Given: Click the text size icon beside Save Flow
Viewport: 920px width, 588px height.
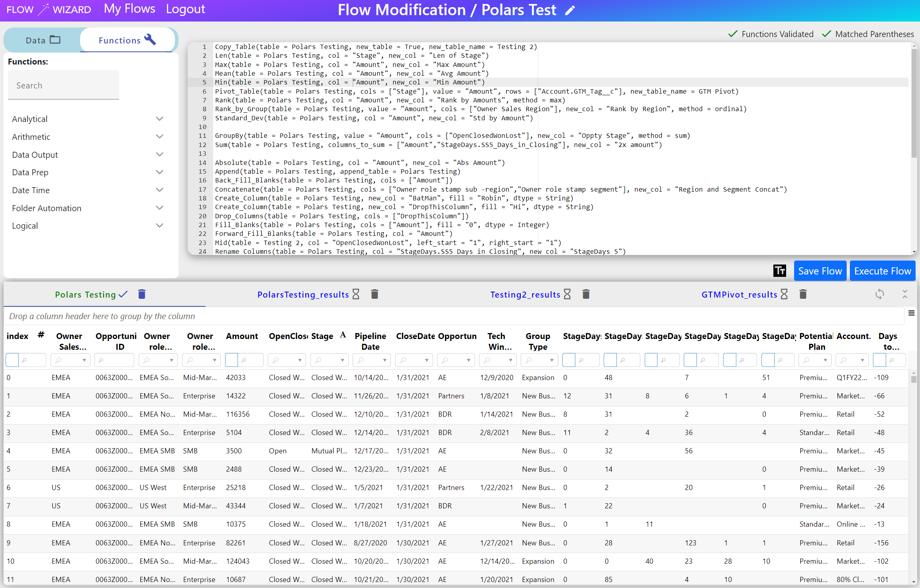Looking at the screenshot, I should tap(780, 271).
